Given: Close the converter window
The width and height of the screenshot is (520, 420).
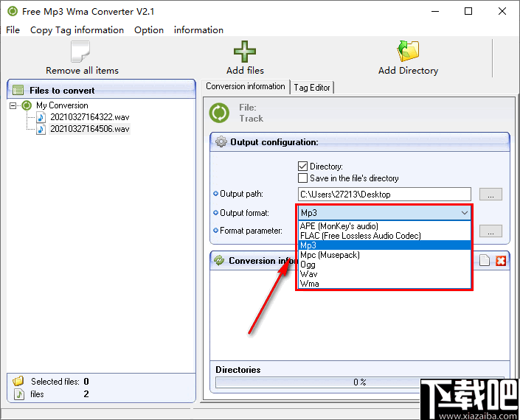Looking at the screenshot, I should (x=502, y=12).
